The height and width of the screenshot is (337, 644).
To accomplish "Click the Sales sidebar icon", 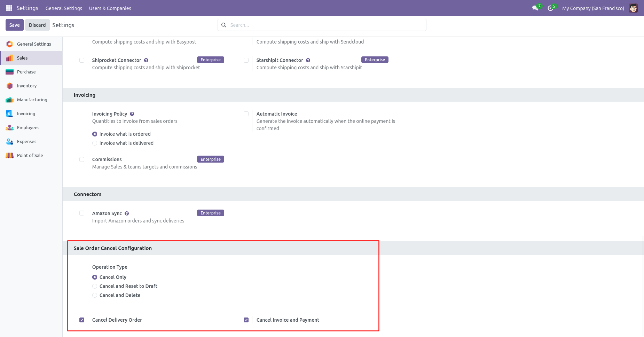I will (x=10, y=58).
